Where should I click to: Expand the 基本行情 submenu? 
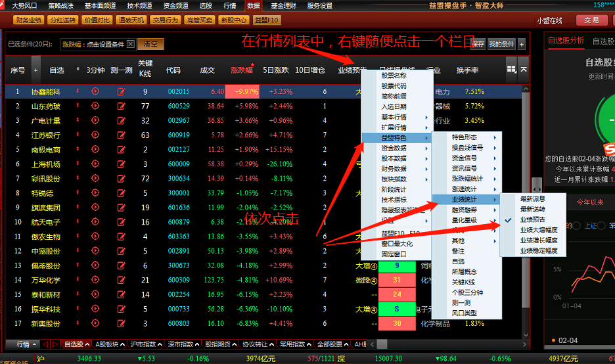[x=398, y=117]
